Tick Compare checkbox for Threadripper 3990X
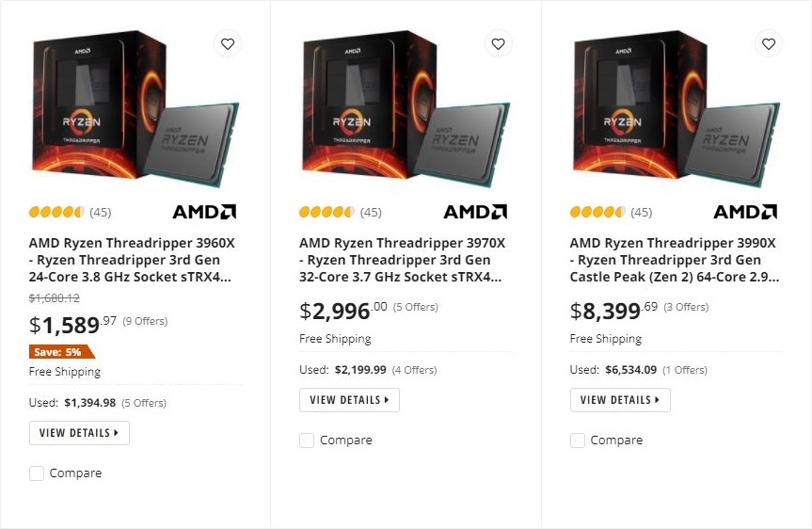 point(578,441)
